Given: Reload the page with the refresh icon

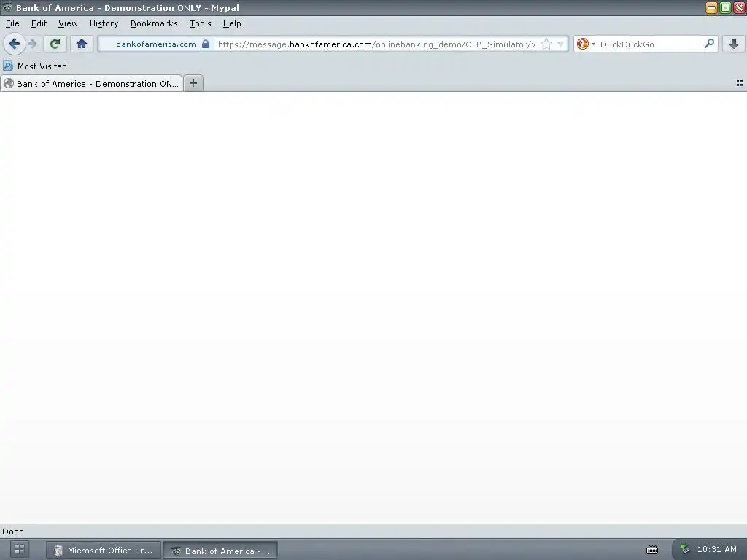Looking at the screenshot, I should point(55,44).
